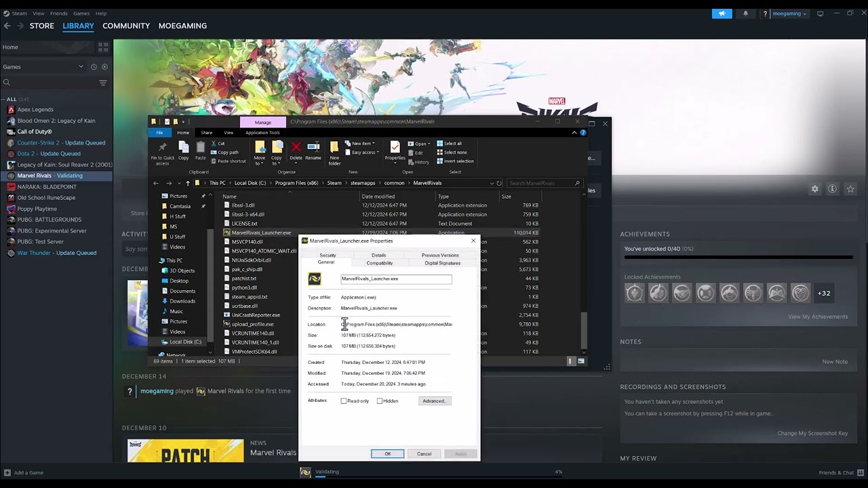Open Steam STORE top menu
The width and height of the screenshot is (868, 488).
[41, 26]
